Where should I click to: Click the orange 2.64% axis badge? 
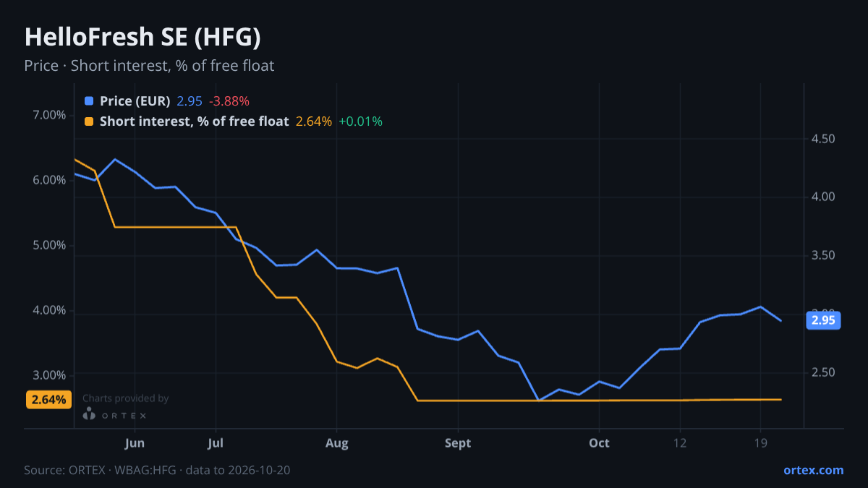coord(48,399)
